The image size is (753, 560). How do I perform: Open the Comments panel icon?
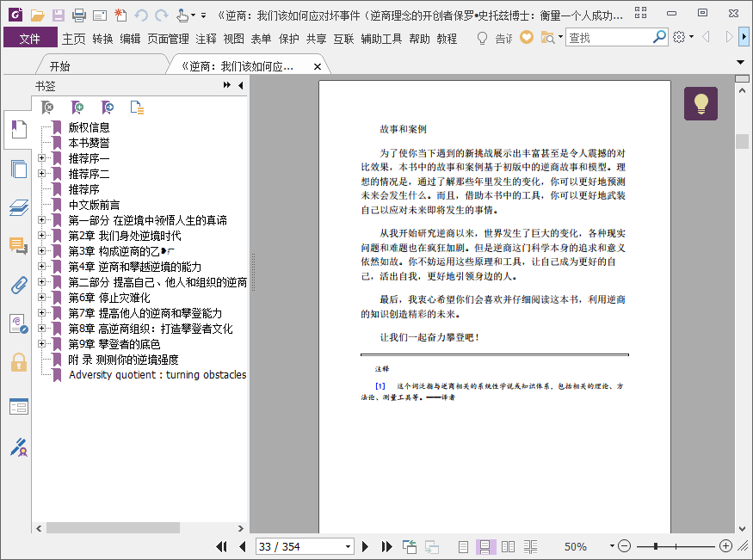19,246
